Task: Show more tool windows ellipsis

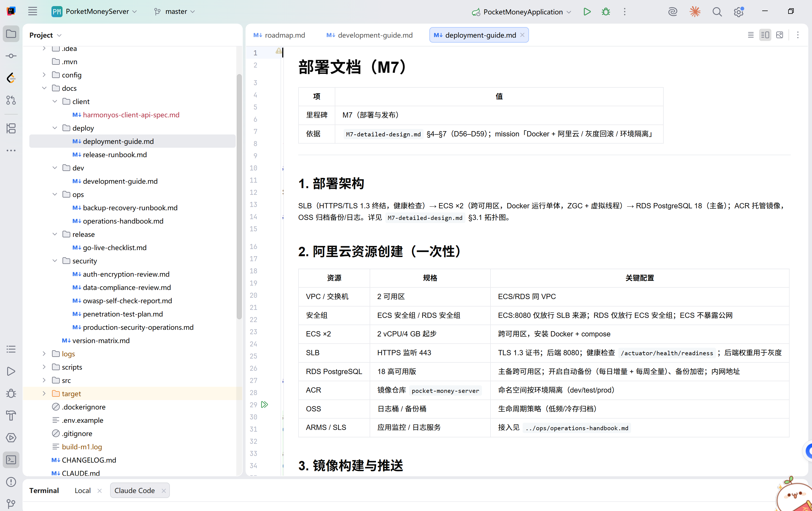Action: tap(11, 151)
